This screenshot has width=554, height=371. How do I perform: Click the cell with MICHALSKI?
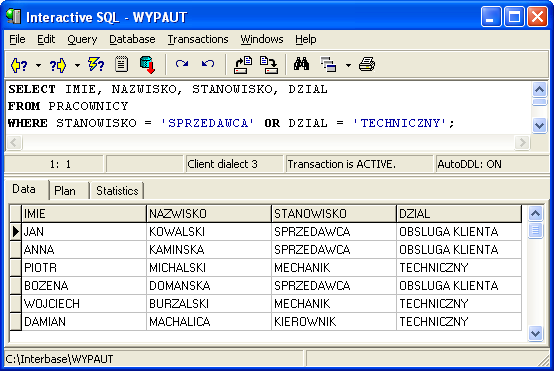[x=209, y=268]
